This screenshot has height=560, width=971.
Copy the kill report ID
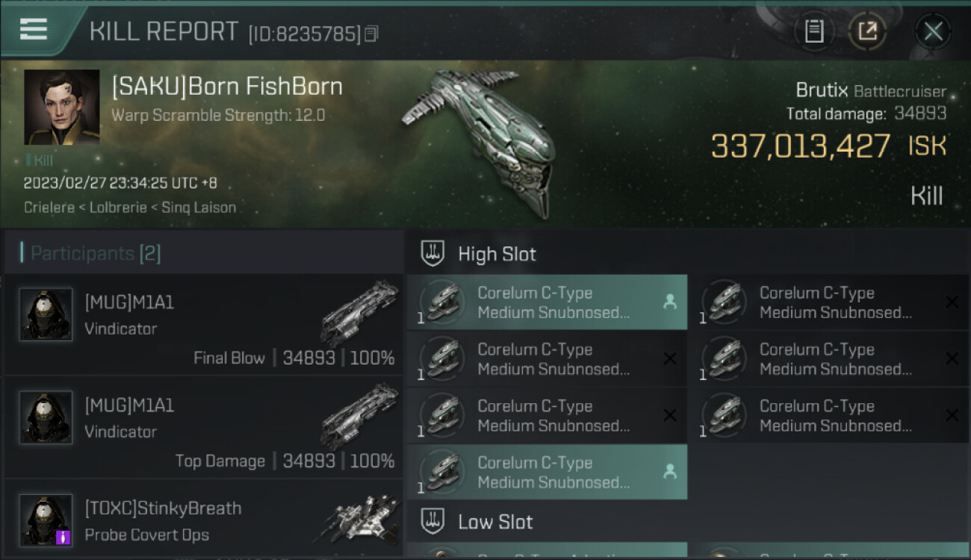[371, 34]
